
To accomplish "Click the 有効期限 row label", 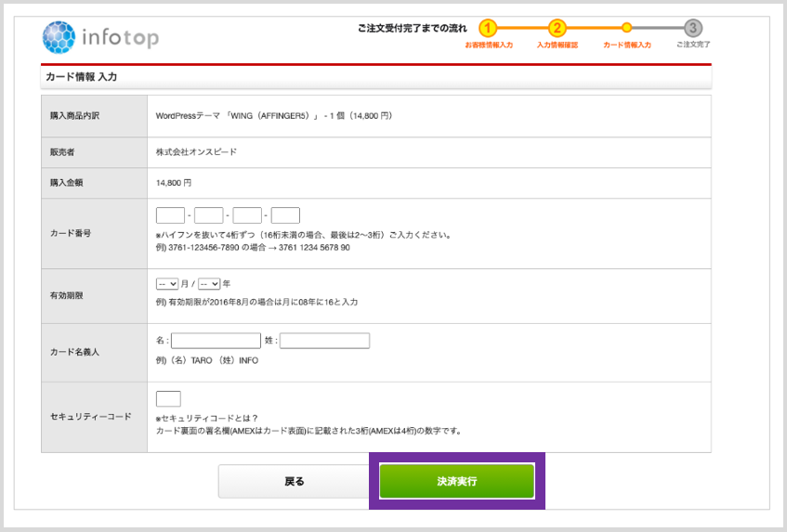I will point(67,296).
